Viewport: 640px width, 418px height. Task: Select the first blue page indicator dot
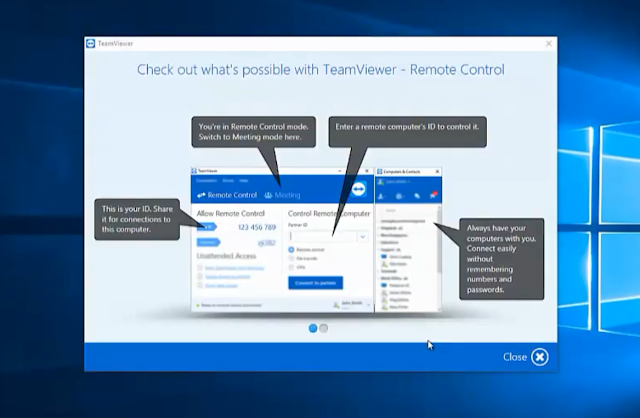[313, 328]
